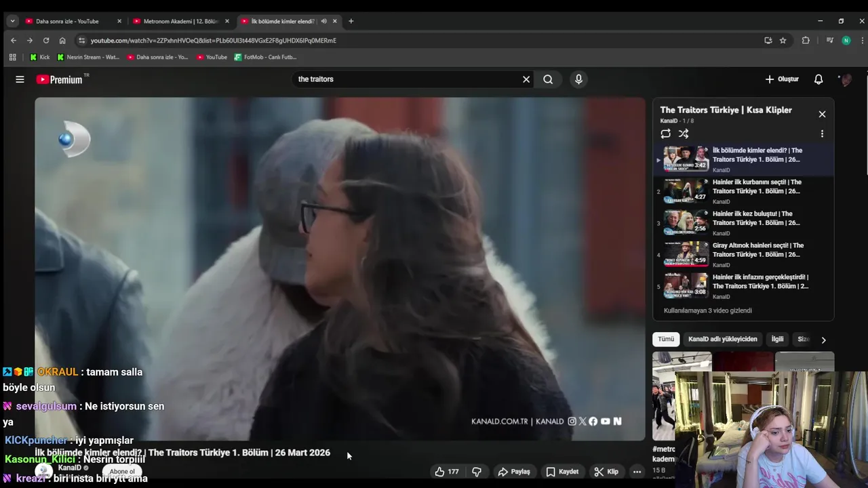Image resolution: width=868 pixels, height=488 pixels.
Task: Open playlist panel more options menu
Action: tap(822, 134)
